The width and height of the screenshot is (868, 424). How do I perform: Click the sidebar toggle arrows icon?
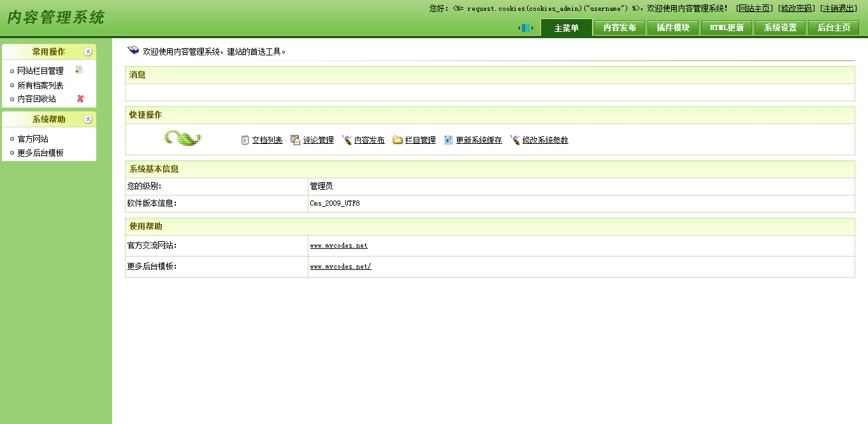[526, 28]
